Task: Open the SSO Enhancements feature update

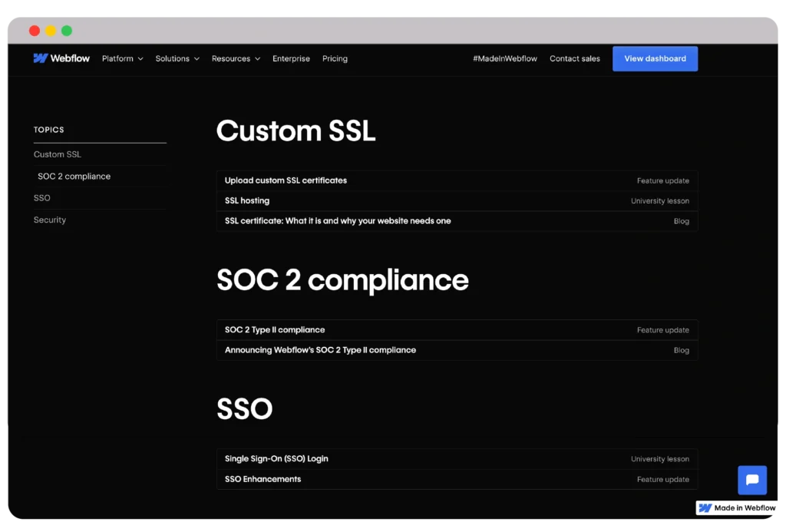Action: [263, 479]
